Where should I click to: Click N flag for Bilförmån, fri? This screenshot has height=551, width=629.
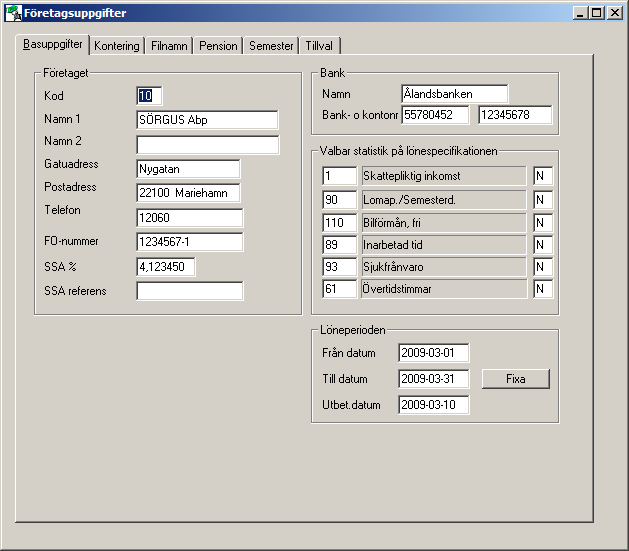click(x=543, y=223)
